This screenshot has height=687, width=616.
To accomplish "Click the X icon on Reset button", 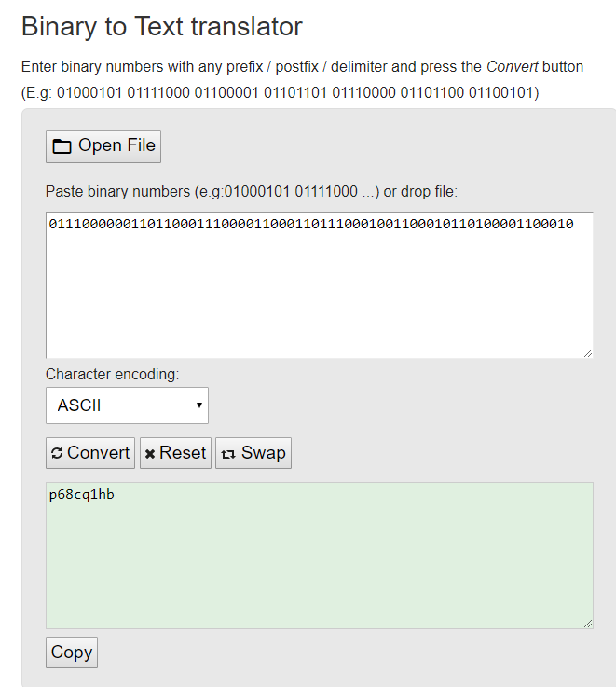I will click(150, 454).
